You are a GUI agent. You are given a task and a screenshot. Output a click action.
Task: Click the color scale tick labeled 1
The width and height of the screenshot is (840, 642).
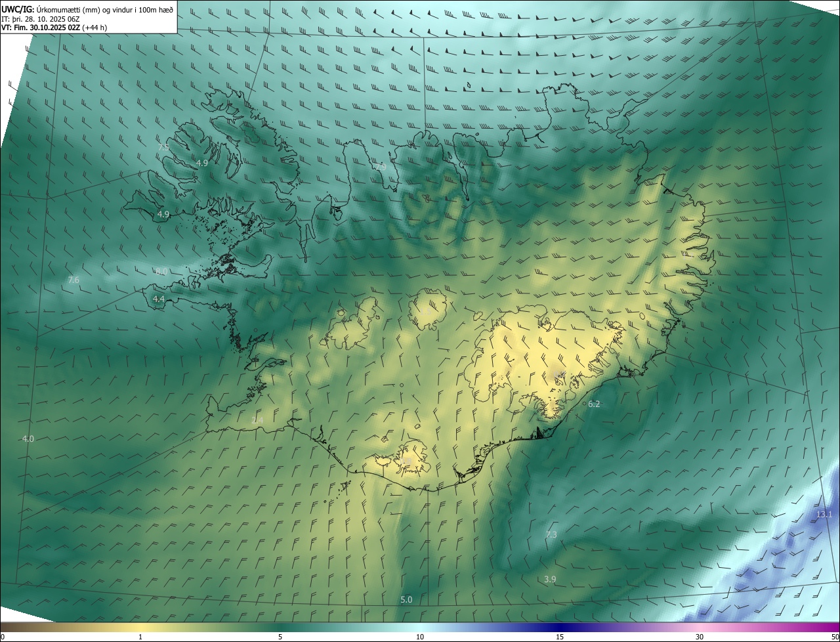click(x=140, y=637)
